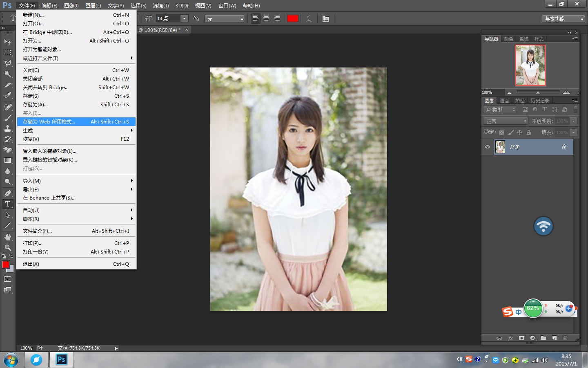Toggle pixel layer filter in Layers panel
The width and height of the screenshot is (588, 368).
point(525,110)
